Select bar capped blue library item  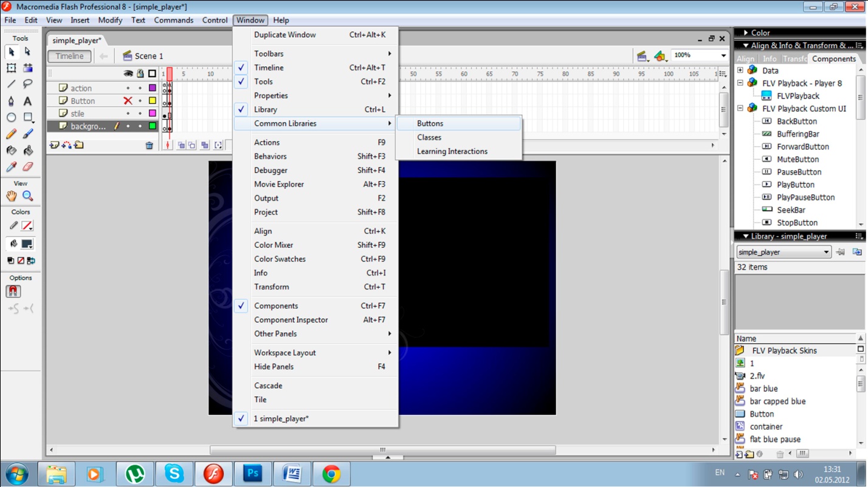coord(777,401)
